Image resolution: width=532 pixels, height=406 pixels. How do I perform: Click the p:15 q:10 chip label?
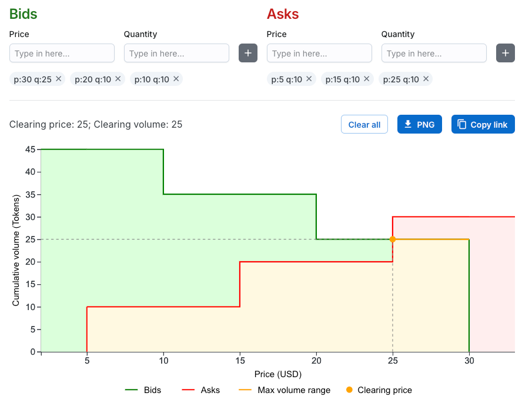pyautogui.click(x=342, y=79)
